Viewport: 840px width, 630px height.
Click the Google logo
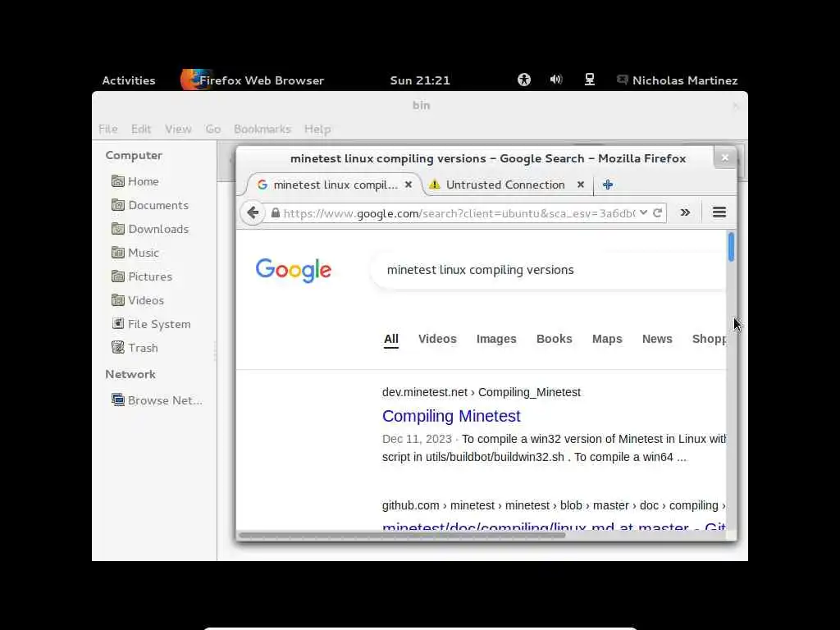tap(293, 269)
